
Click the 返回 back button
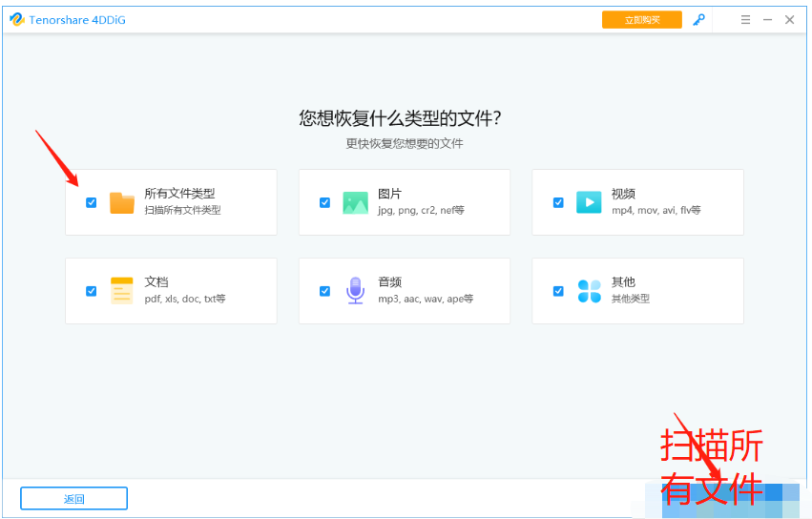coord(73,499)
